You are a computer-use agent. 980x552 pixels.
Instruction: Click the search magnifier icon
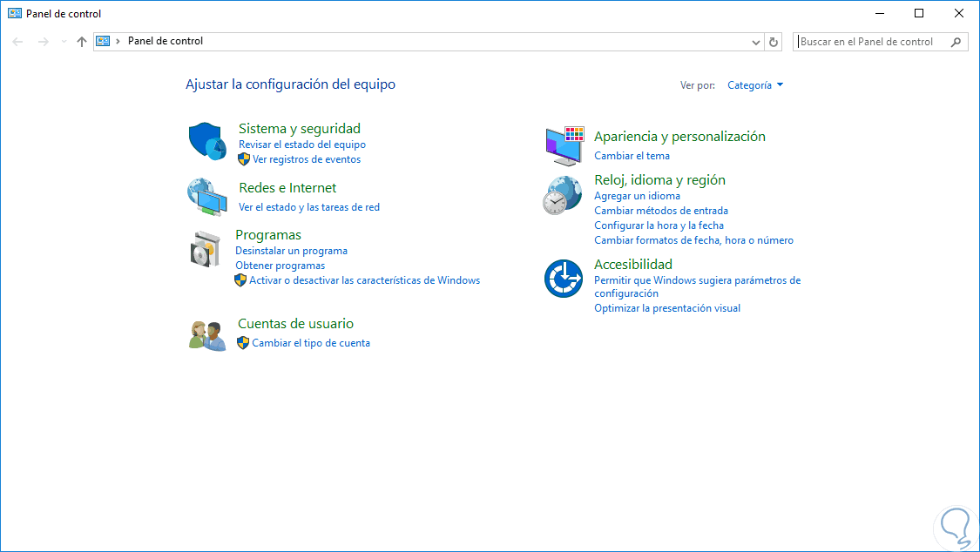click(956, 42)
